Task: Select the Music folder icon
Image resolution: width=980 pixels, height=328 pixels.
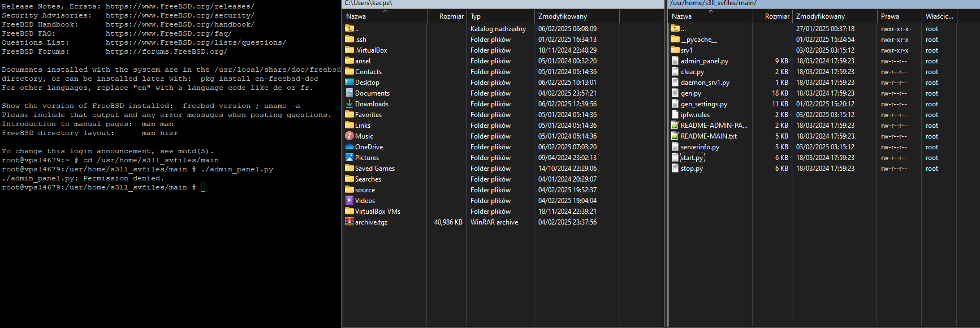Action: (x=349, y=136)
